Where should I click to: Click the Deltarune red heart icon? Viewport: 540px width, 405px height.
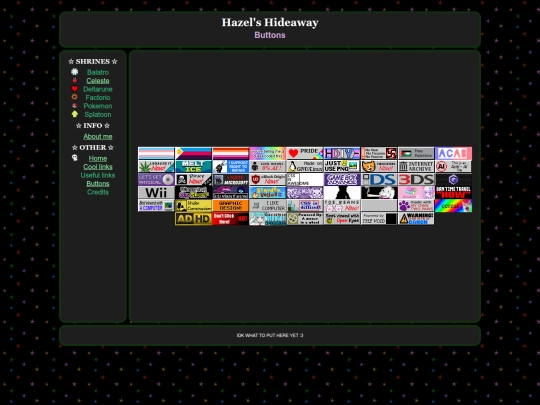coord(75,89)
